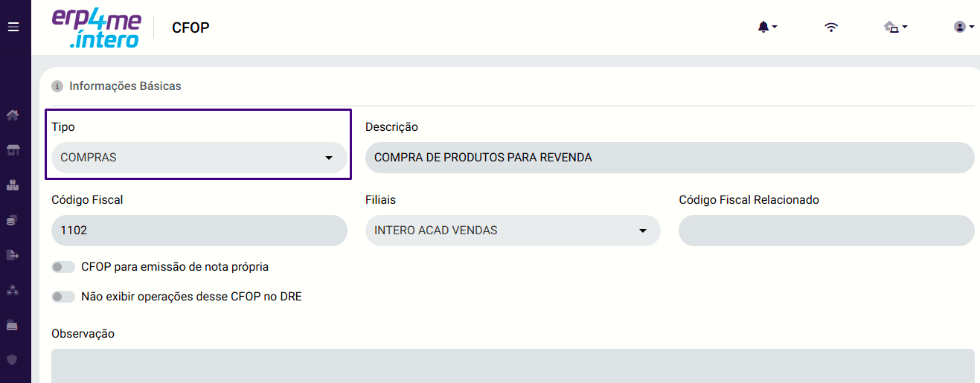Open the coins finance sidebar icon

pos(12,220)
